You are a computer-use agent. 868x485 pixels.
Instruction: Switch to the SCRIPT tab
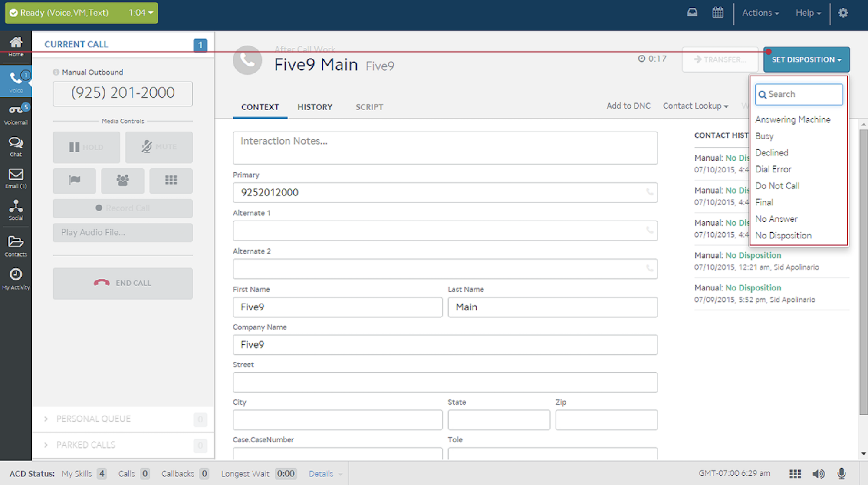pos(368,107)
